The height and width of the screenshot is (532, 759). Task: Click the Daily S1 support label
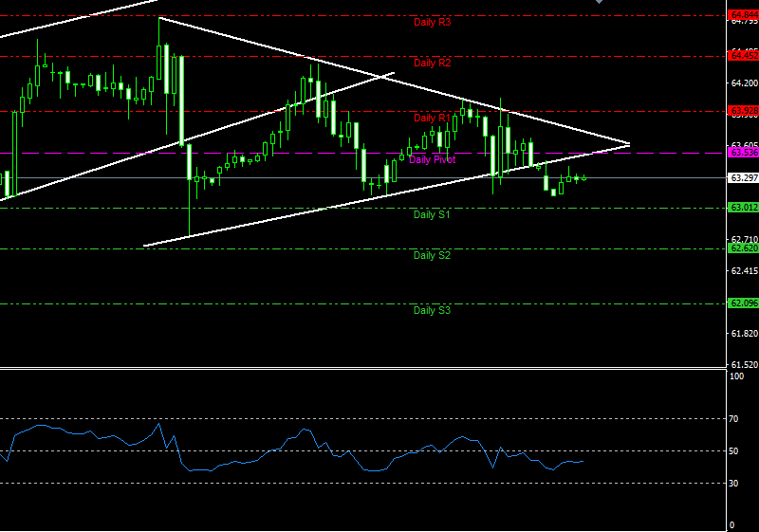click(x=432, y=214)
